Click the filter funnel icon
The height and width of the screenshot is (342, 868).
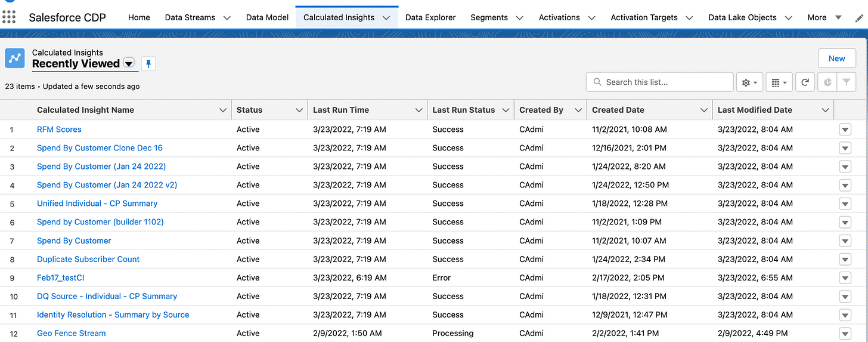point(846,82)
